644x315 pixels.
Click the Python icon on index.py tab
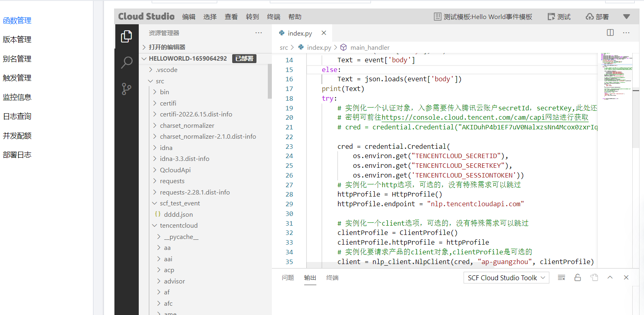tap(282, 33)
